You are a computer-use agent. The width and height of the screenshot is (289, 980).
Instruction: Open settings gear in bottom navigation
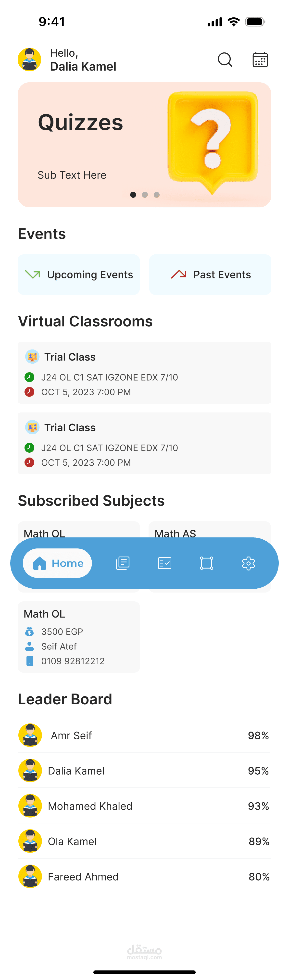(x=248, y=563)
